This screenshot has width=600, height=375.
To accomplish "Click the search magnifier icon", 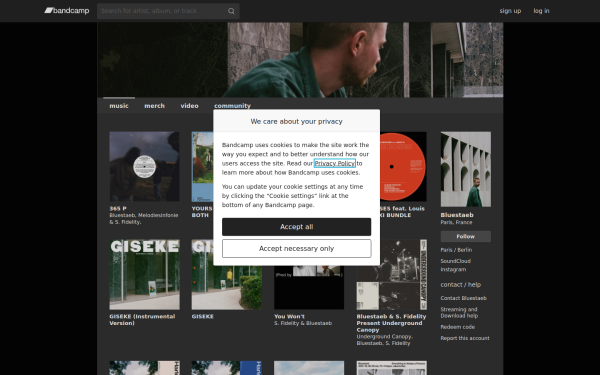I will (231, 11).
